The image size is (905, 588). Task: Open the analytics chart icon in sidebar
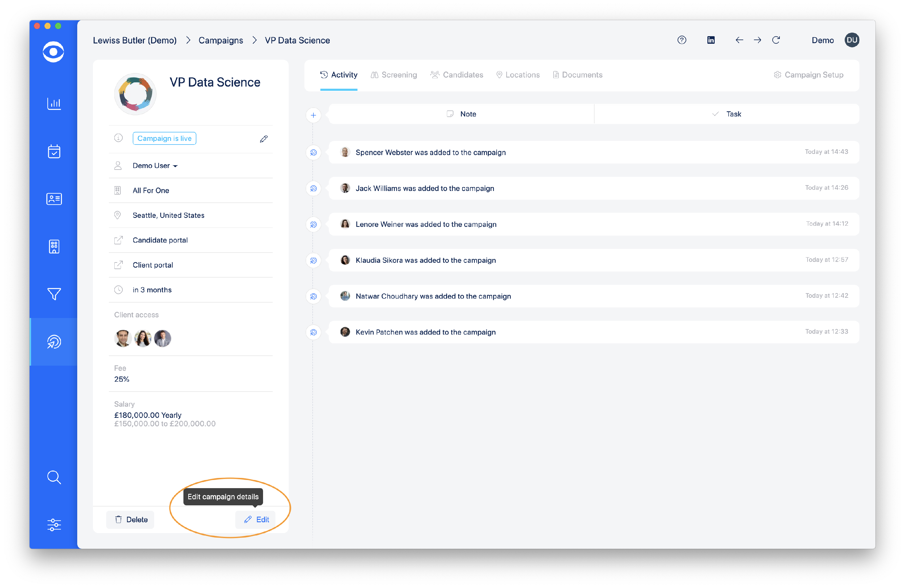(x=54, y=103)
